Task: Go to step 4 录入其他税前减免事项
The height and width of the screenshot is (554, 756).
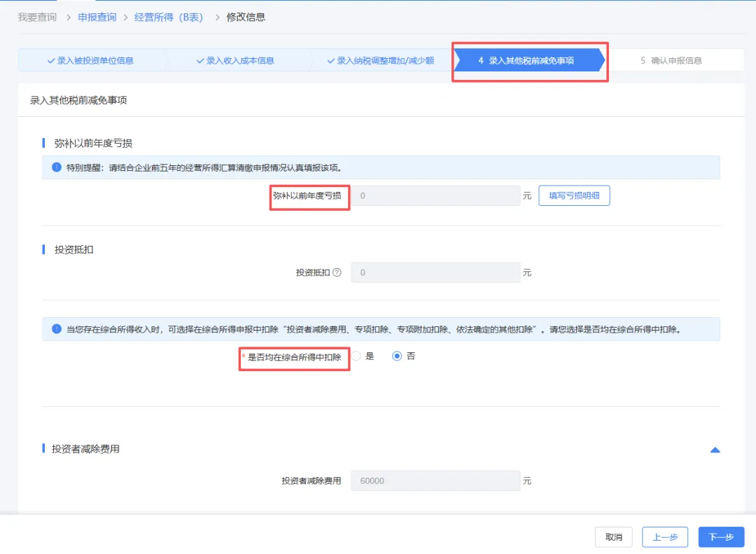Action: (x=526, y=61)
